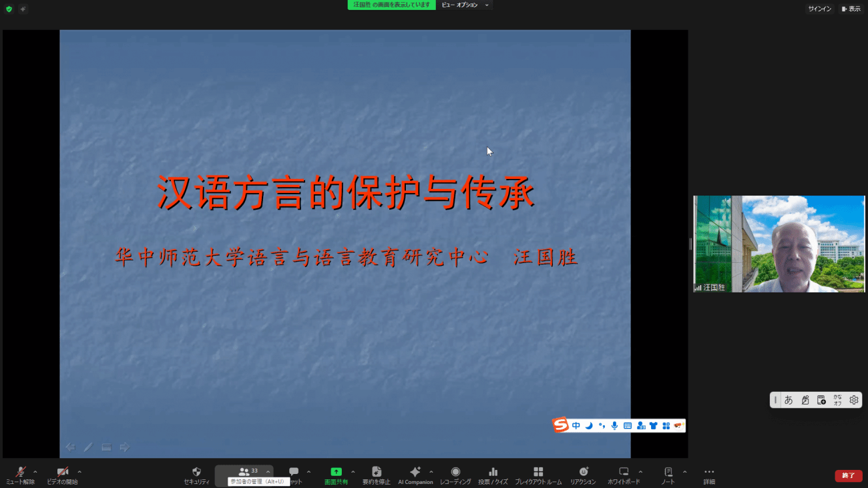Open the Reactions (リアクション) menu
The width and height of the screenshot is (868, 488).
click(x=584, y=474)
